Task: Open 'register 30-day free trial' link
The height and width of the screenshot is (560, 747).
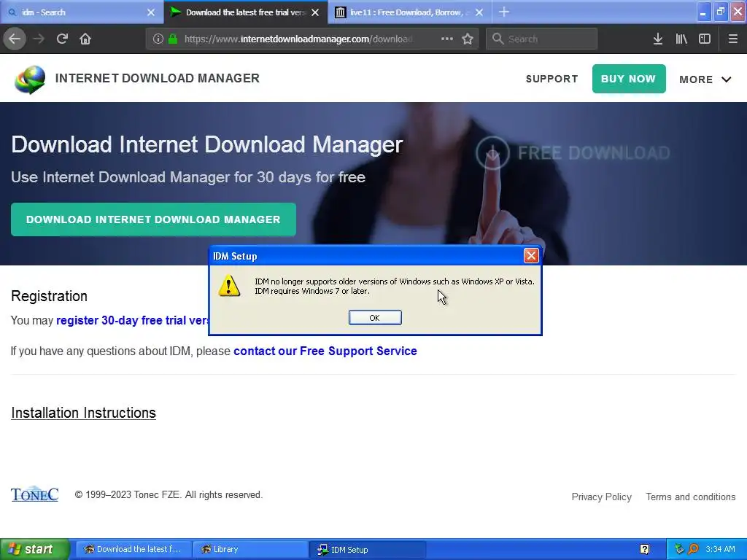Action: click(x=133, y=321)
